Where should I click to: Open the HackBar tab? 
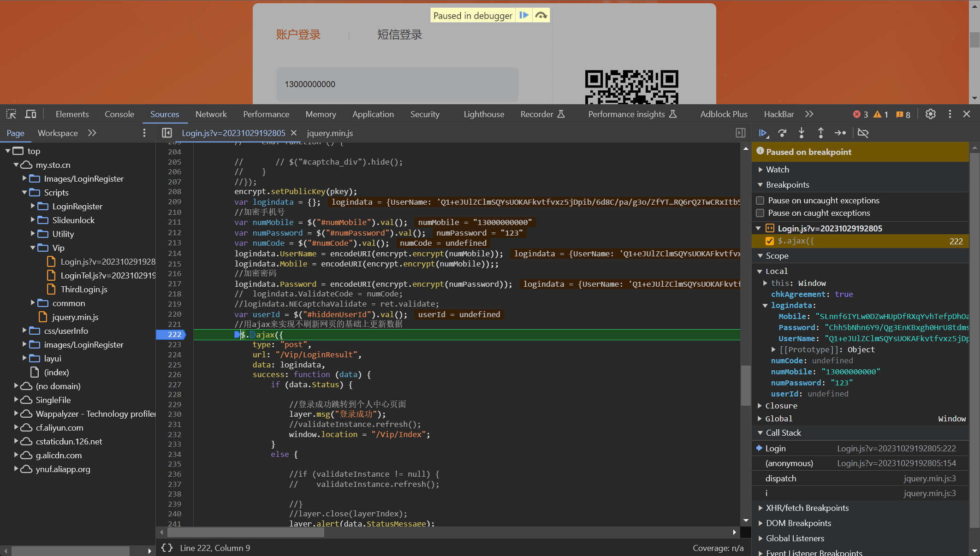click(x=778, y=114)
